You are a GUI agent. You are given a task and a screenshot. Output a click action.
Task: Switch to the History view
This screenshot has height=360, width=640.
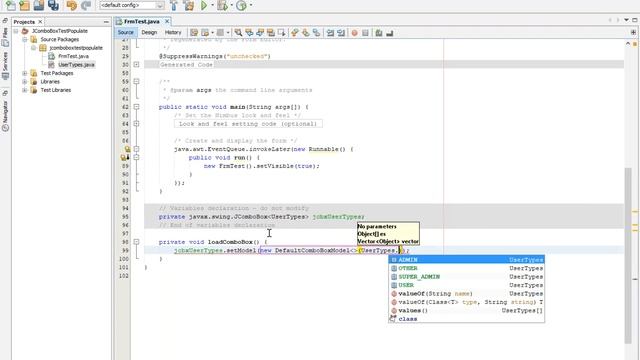point(173,32)
